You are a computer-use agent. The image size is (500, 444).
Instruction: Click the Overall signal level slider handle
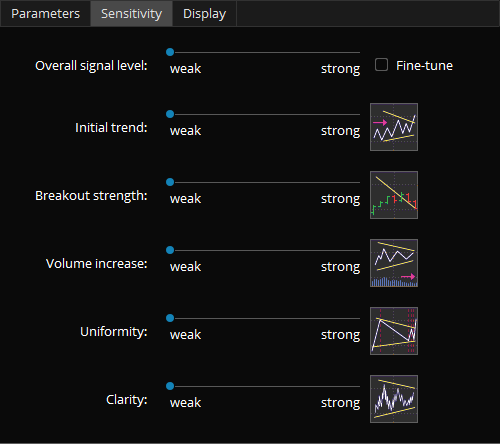coord(170,52)
